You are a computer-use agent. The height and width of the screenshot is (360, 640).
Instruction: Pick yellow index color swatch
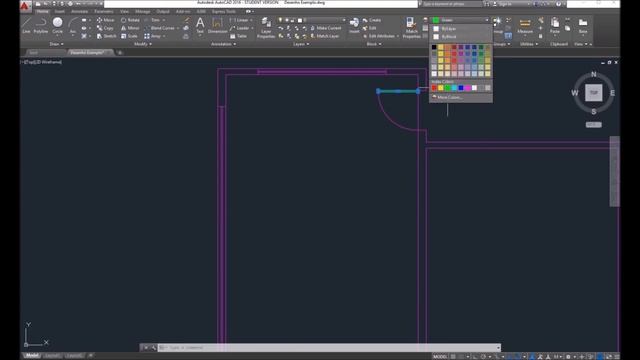pyautogui.click(x=440, y=88)
